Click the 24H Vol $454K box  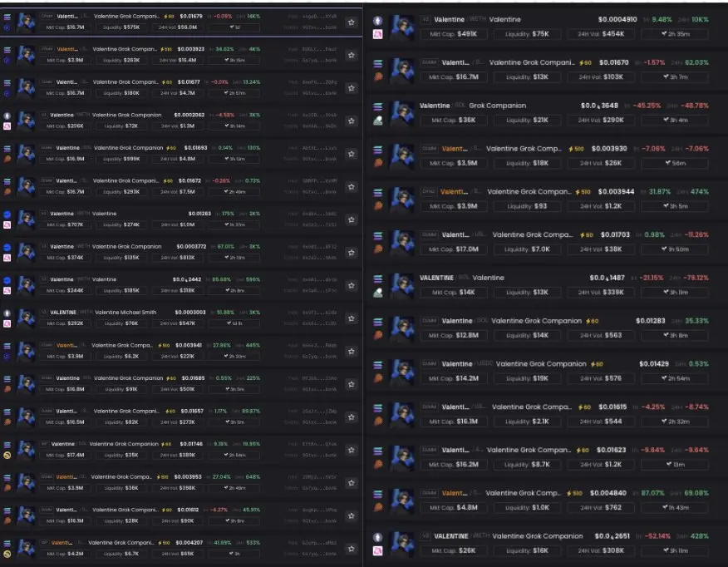coord(601,34)
